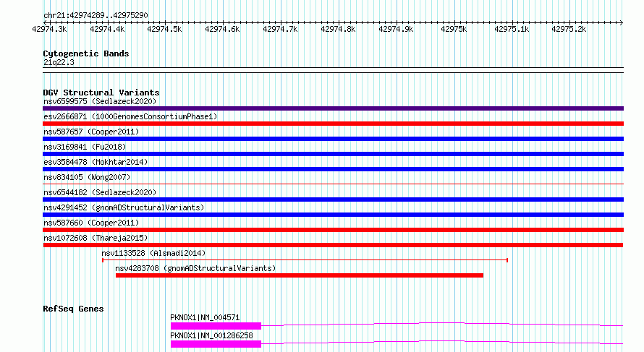Click the magenta exon block of NM_004571

216,326
